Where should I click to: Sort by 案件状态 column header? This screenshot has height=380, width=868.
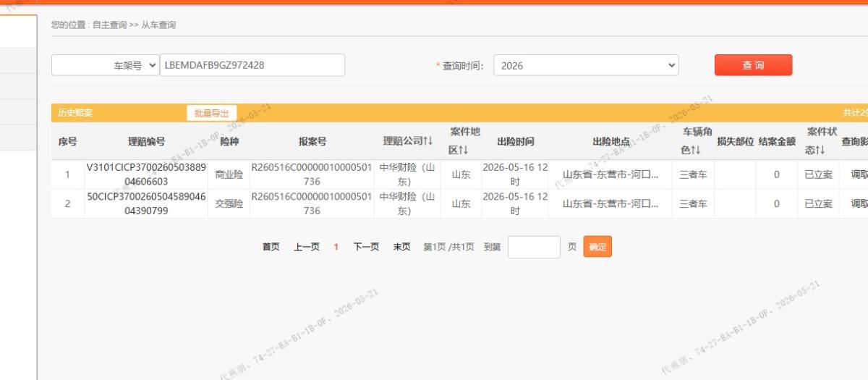[x=820, y=140]
